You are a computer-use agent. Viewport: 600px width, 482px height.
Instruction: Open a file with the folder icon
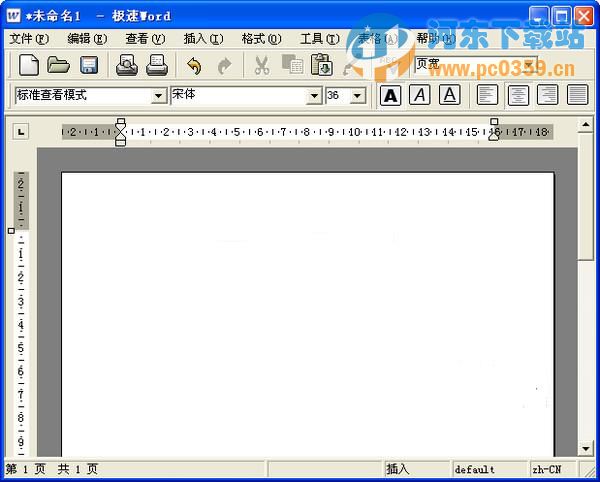coord(59,65)
